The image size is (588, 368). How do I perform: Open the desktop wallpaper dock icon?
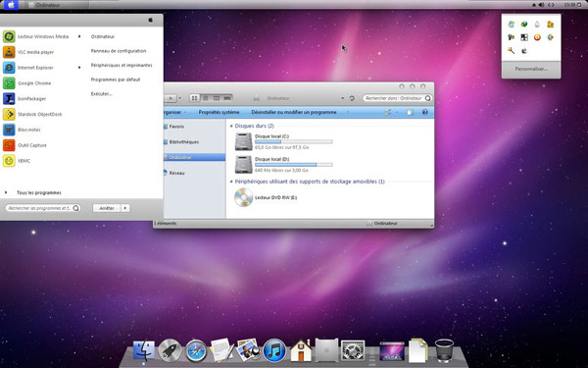coord(392,350)
